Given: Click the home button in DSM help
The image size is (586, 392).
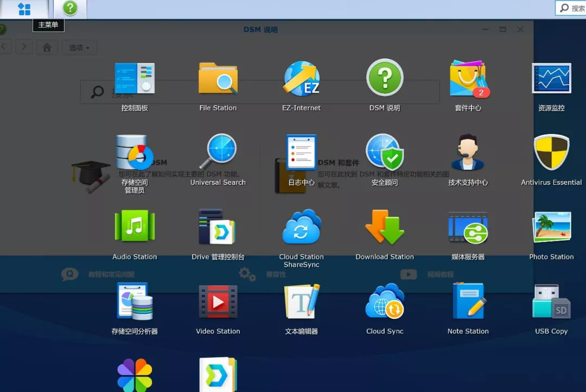Looking at the screenshot, I should pyautogui.click(x=47, y=47).
